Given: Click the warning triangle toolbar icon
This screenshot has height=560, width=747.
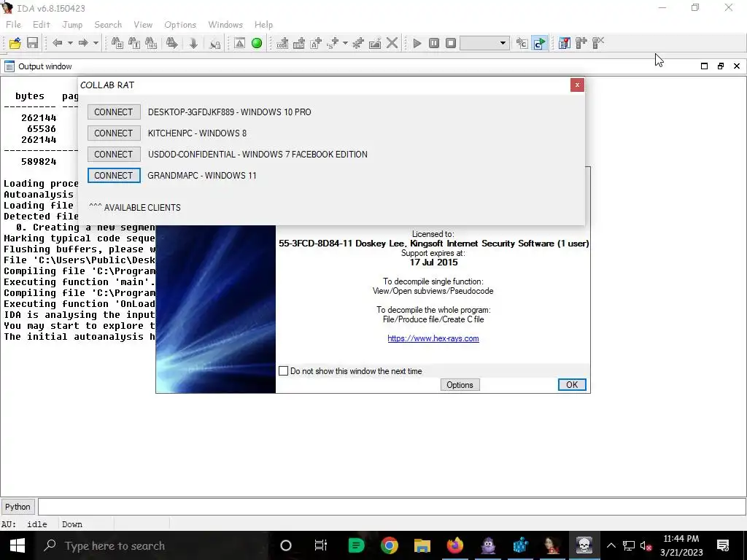Looking at the screenshot, I should [239, 43].
